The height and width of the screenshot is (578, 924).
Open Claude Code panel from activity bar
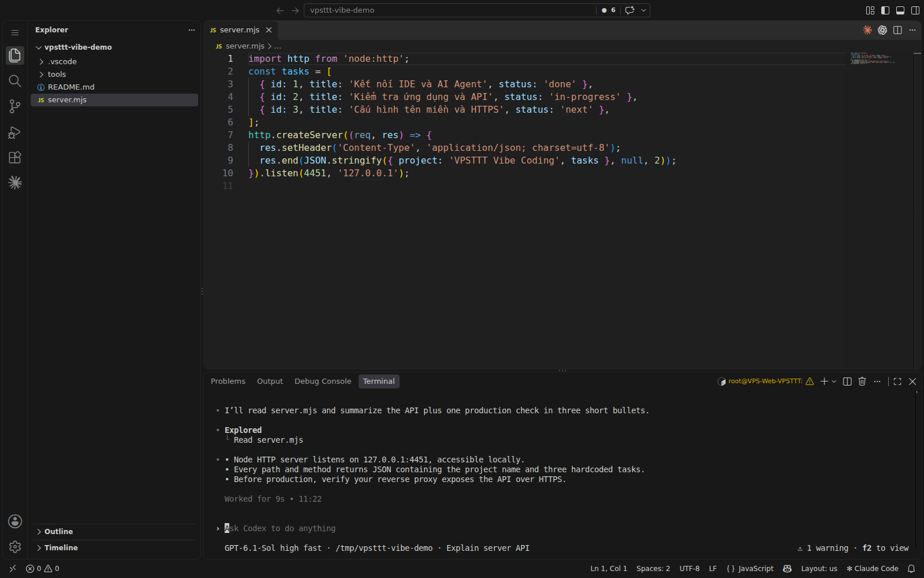(15, 183)
